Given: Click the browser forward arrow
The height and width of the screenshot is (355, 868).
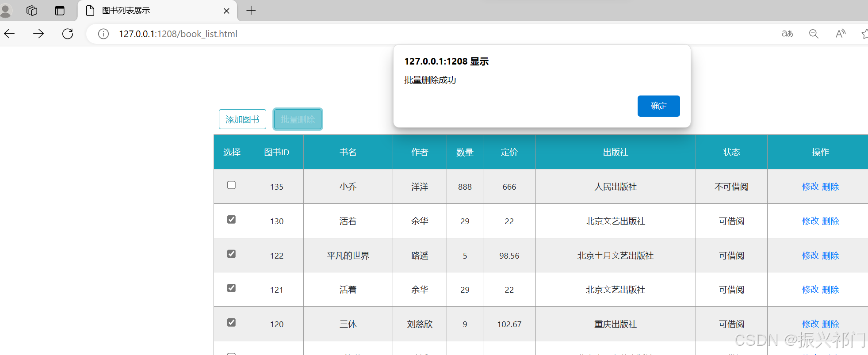Looking at the screenshot, I should pyautogui.click(x=38, y=34).
